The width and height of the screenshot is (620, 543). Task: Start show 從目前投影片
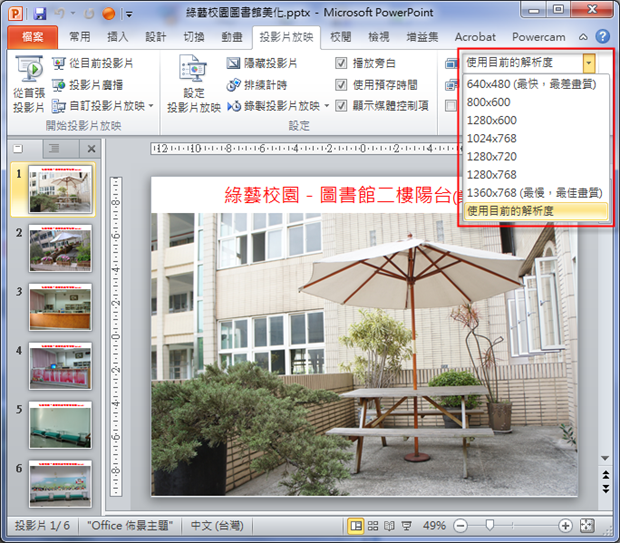93,63
